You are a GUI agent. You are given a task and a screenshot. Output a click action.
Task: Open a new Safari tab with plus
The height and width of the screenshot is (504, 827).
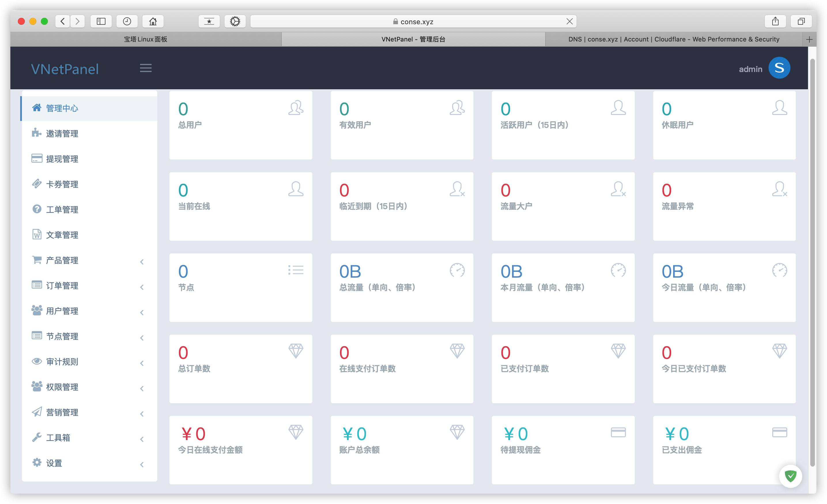pos(809,39)
